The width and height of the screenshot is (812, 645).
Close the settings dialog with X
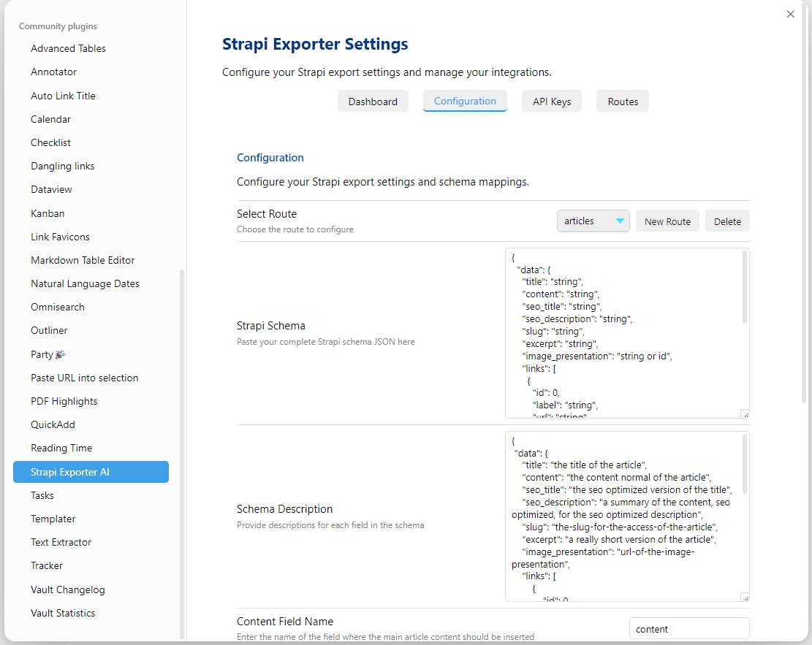[790, 14]
